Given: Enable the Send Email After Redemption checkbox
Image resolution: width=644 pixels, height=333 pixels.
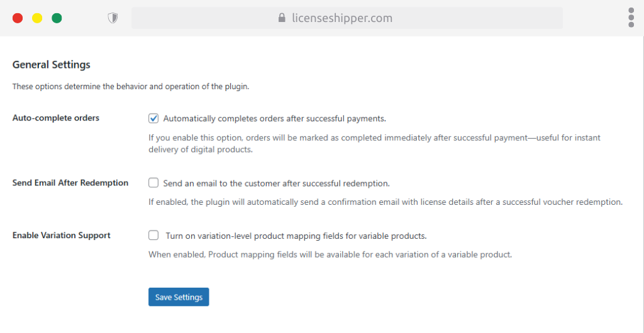Looking at the screenshot, I should 153,183.
